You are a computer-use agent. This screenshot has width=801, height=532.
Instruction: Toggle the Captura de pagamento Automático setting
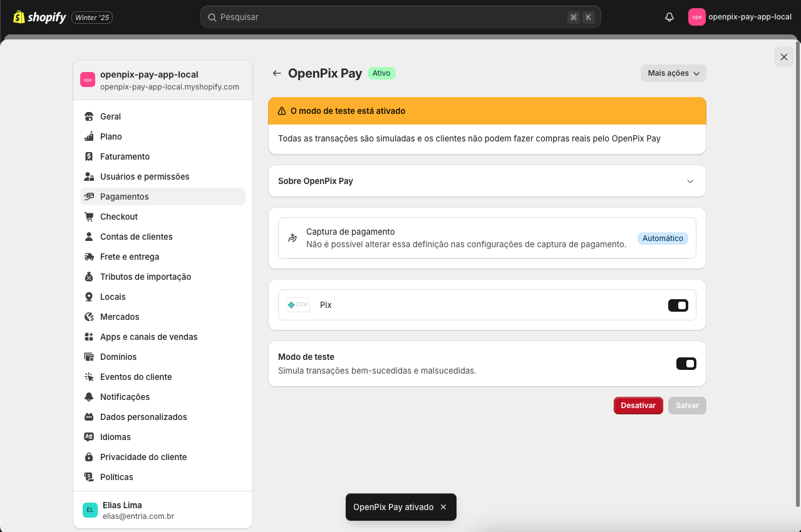(663, 238)
